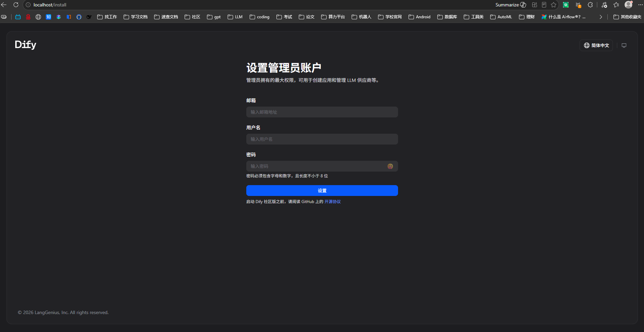Open the AutoML bookmark folder
The width and height of the screenshot is (644, 332).
[501, 17]
